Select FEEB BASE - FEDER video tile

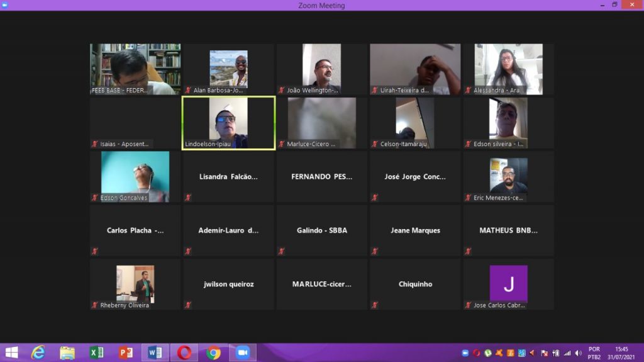point(135,69)
